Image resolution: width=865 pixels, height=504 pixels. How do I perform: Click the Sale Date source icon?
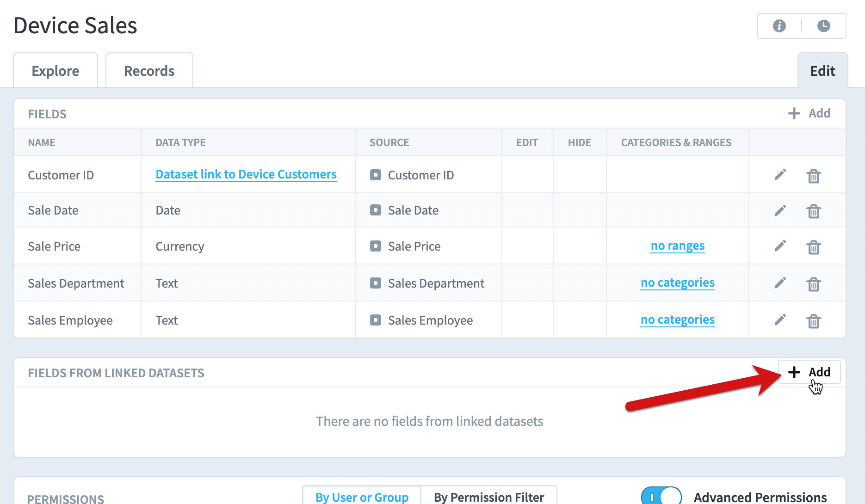(x=376, y=210)
